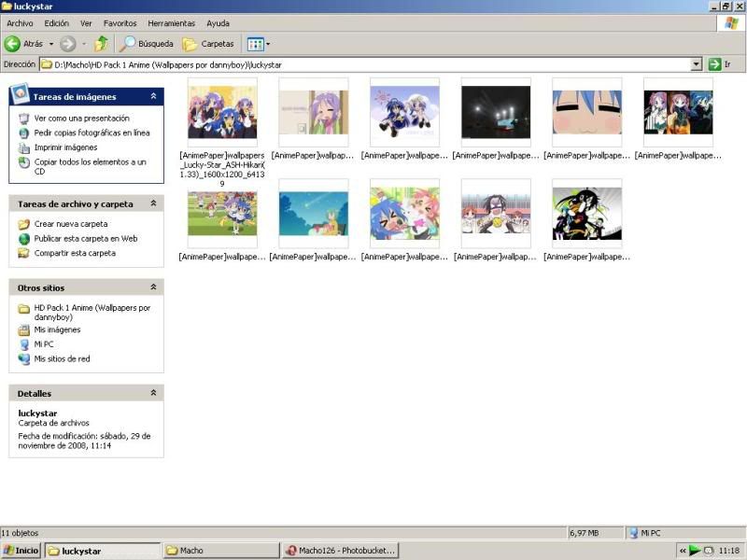
Task: Open Mis sitios de red link
Action: (62, 359)
